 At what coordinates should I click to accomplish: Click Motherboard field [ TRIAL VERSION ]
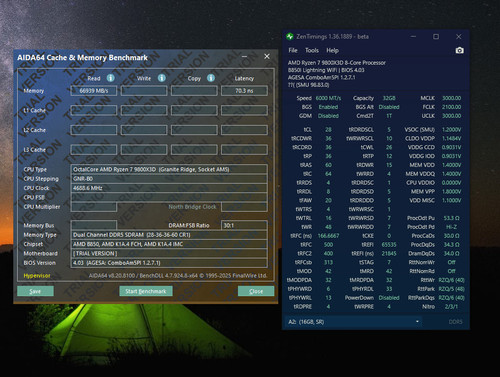point(169,253)
